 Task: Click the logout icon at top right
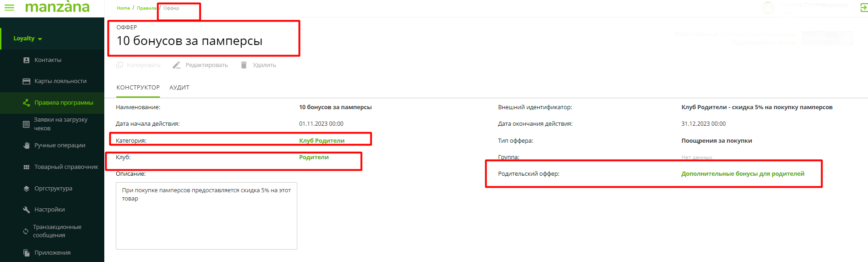863,8
